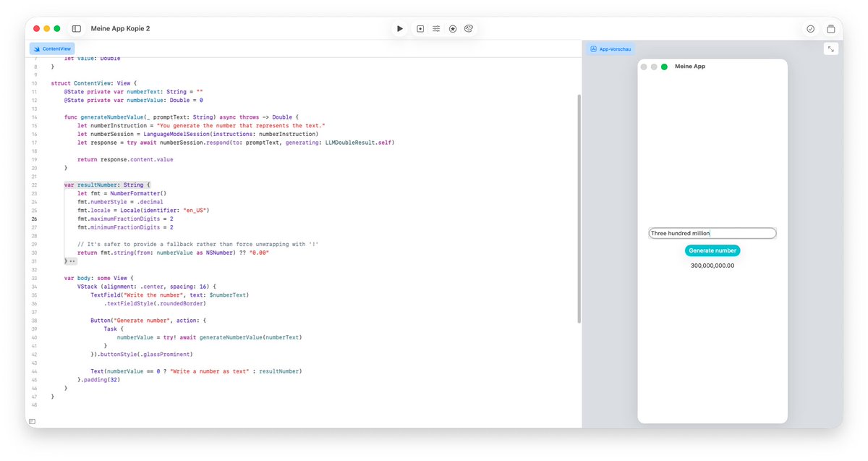Click 'Button("Generate number", action:' line

[x=148, y=320]
